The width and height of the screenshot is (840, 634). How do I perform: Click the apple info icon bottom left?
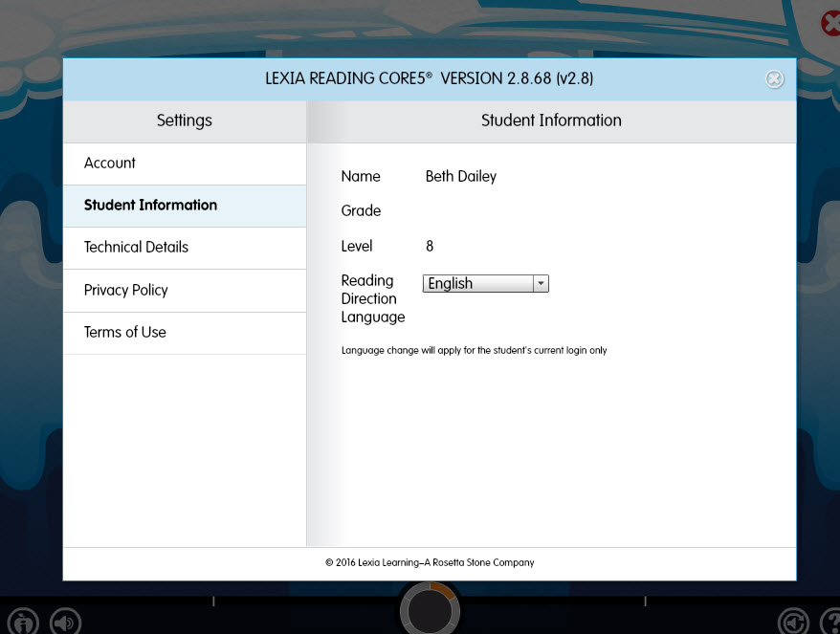pos(22,622)
